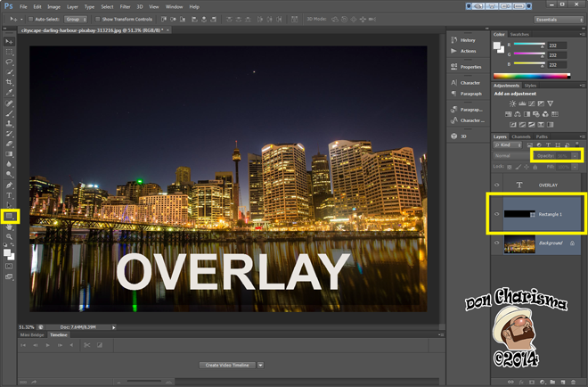The height and width of the screenshot is (387, 588).
Task: Select the Lasso tool
Action: pyautogui.click(x=10, y=62)
